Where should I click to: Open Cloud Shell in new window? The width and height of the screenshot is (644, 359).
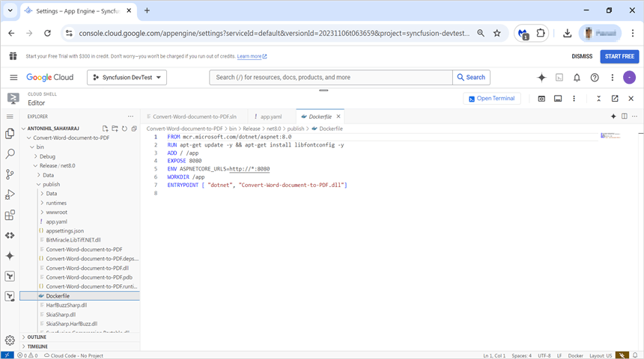click(x=615, y=98)
